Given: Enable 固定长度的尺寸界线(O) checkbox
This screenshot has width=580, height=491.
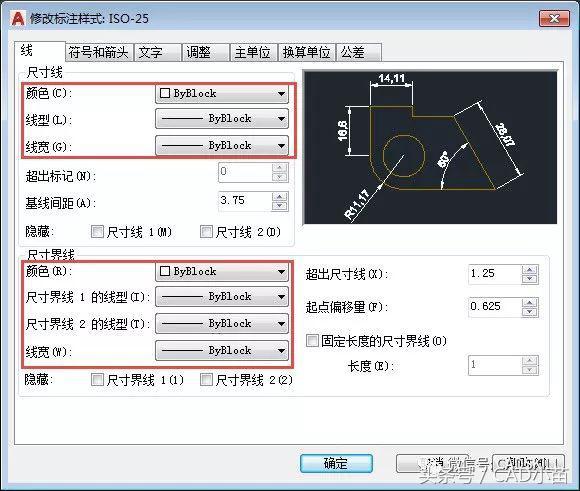Looking at the screenshot, I should 312,340.
